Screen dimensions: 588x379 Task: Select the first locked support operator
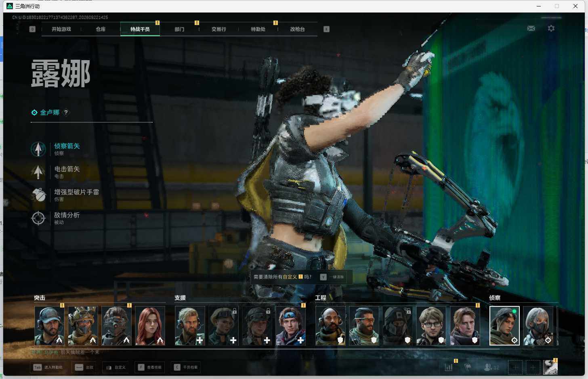pyautogui.click(x=223, y=326)
